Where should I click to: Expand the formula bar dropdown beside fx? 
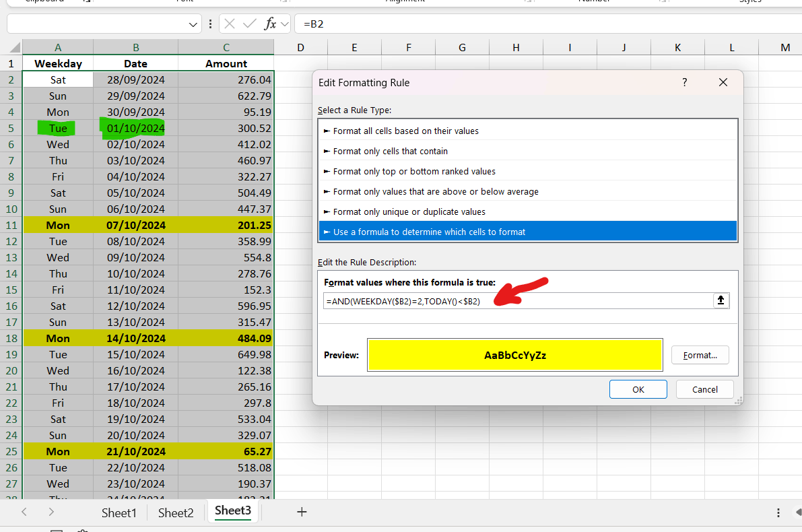[x=285, y=24]
